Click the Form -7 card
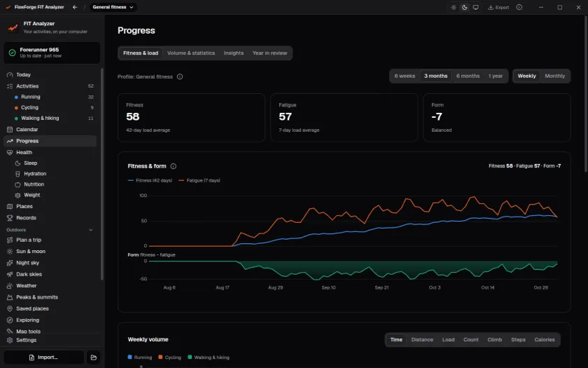 tap(497, 118)
